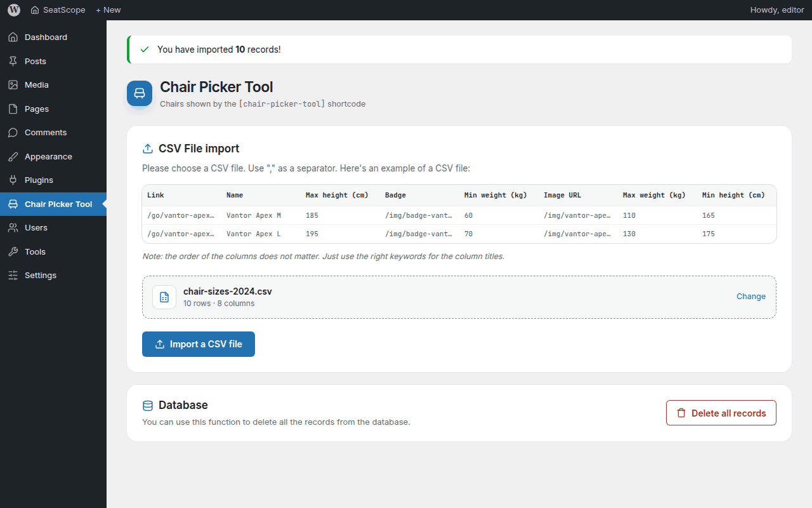Click the '10 rows · 8 columns' text
The height and width of the screenshot is (508, 812).
coord(219,304)
